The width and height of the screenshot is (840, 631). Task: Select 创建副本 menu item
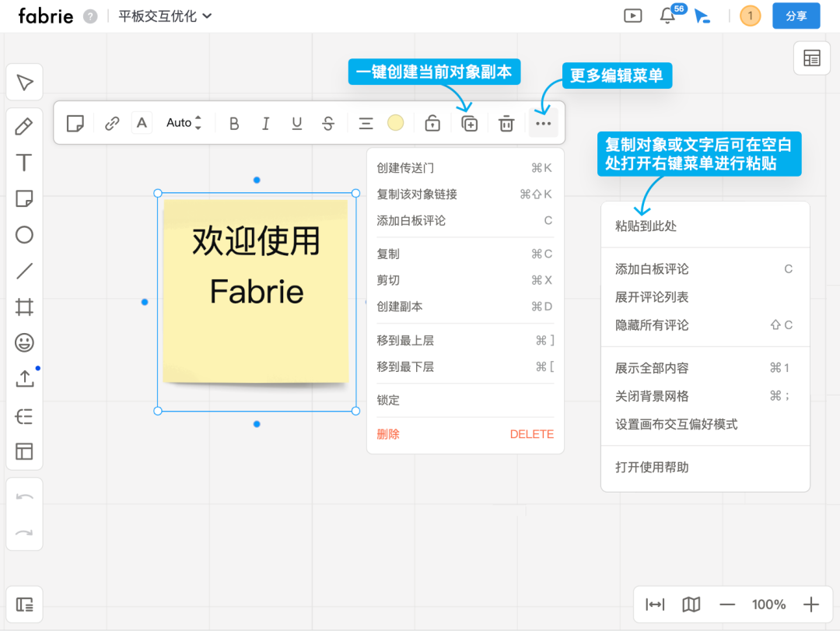click(465, 306)
